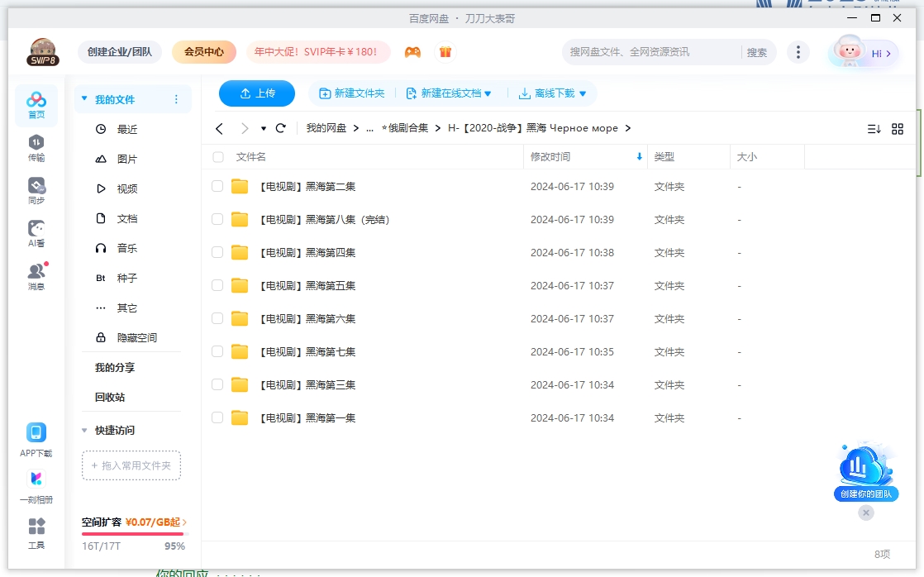924x577 pixels.
Task: Check the box for 黑海第八集（完结）
Action: click(217, 219)
